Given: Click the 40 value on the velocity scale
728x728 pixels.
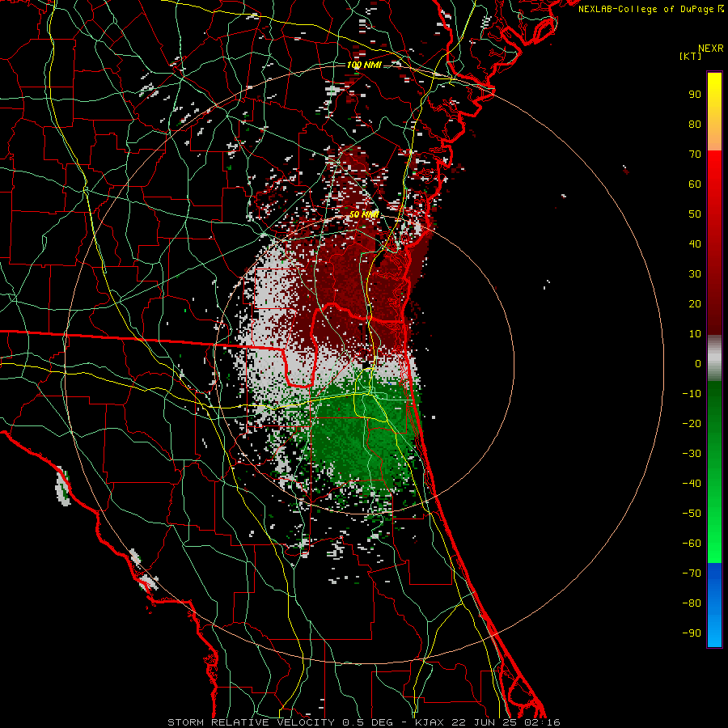Looking at the screenshot, I should (x=695, y=243).
